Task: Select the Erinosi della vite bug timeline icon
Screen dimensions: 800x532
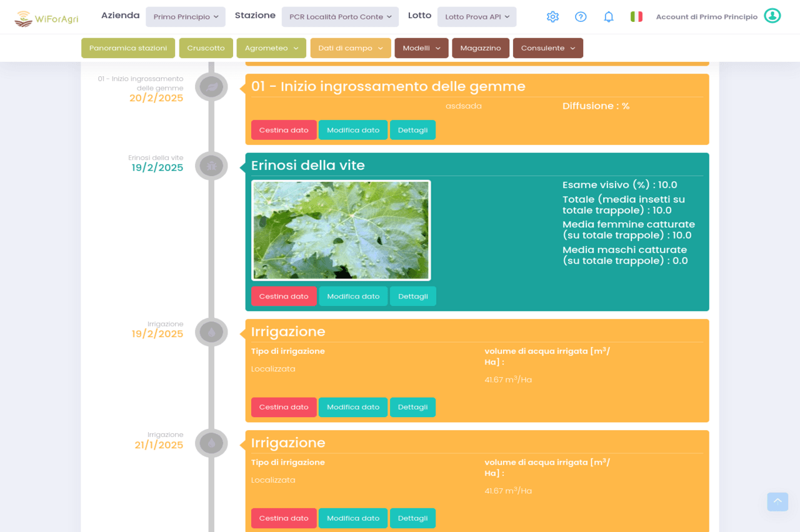Action: click(211, 166)
